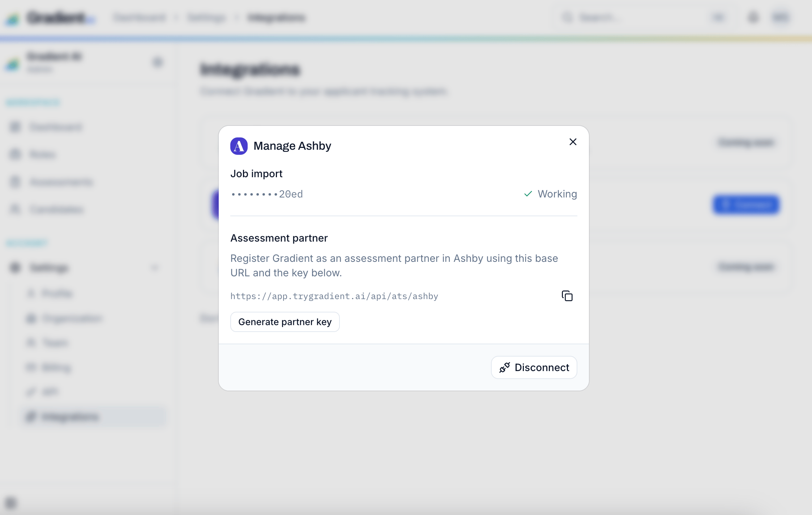Click Generate partner key button
The width and height of the screenshot is (812, 515).
pyautogui.click(x=285, y=322)
